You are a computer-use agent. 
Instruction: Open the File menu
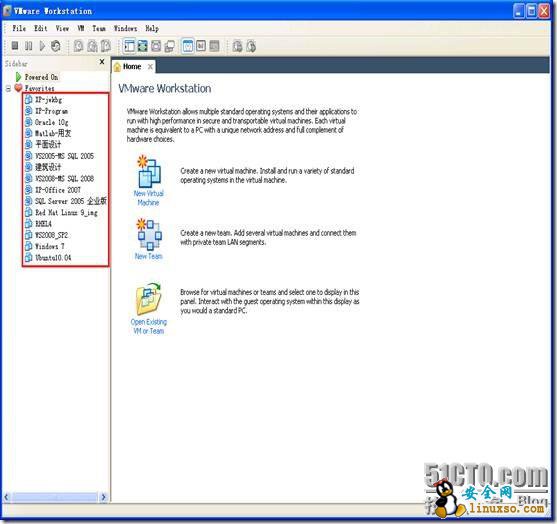point(19,28)
